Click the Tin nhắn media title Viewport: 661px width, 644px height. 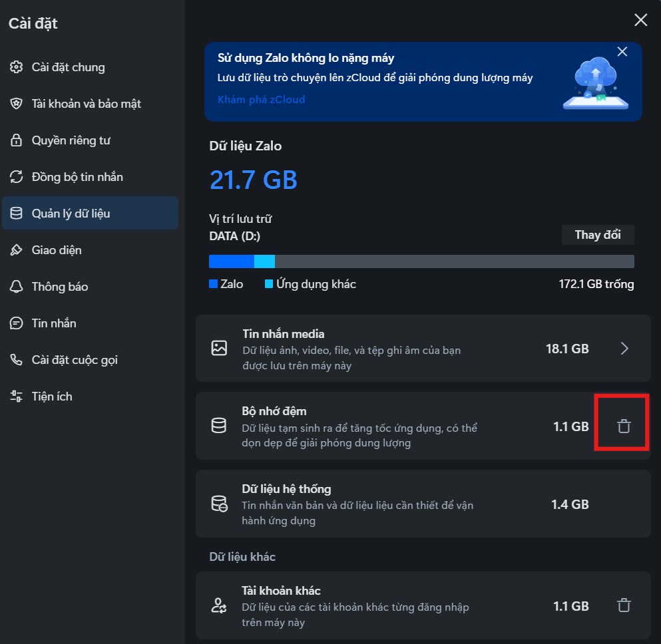tap(284, 333)
